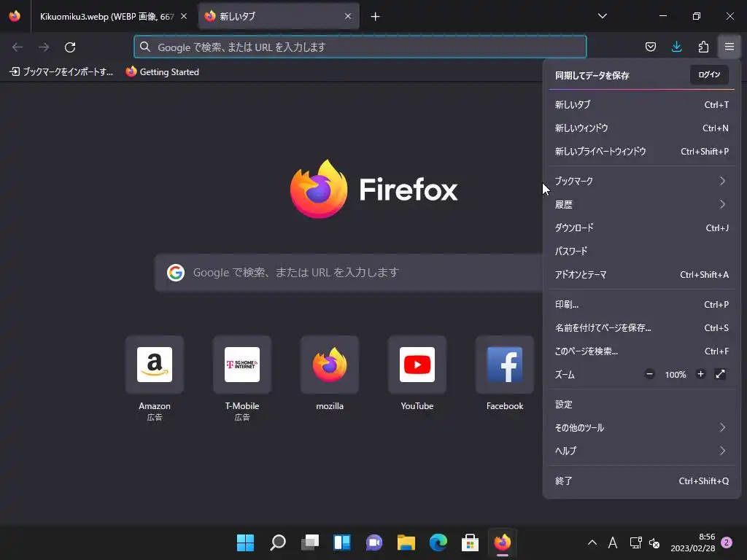Click the Firefox taskbar icon
Viewport: 747px width, 560px height.
click(x=502, y=542)
